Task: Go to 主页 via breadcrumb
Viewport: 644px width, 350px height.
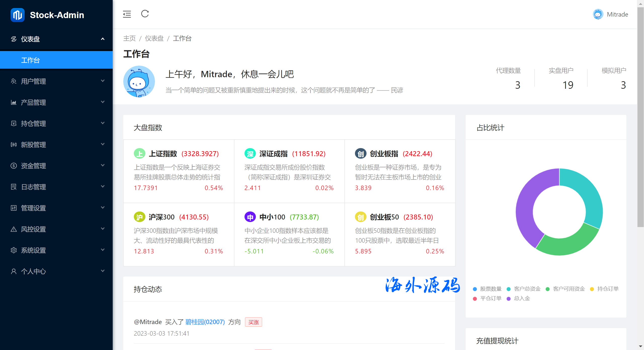Action: pos(129,38)
